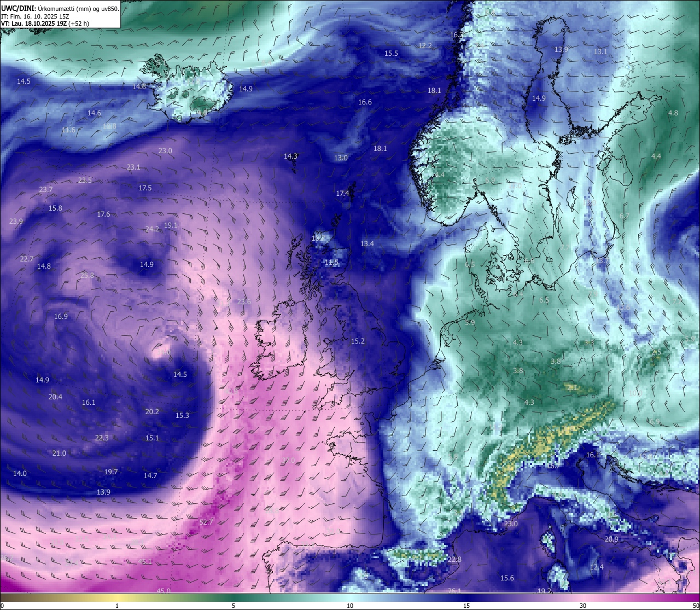The image size is (700, 610).
Task: Click the 24.2 value label
Action: [x=152, y=229]
